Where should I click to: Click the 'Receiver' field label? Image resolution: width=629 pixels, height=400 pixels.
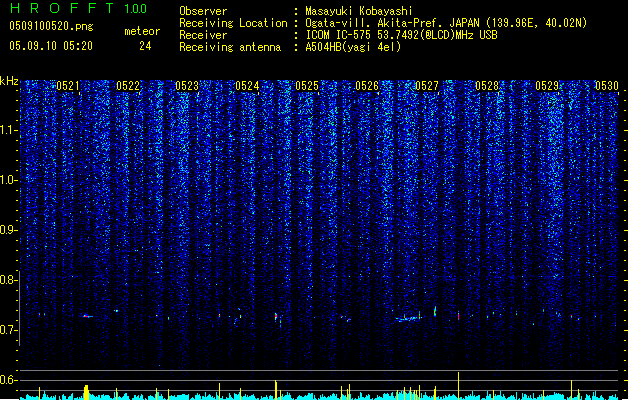203,35
